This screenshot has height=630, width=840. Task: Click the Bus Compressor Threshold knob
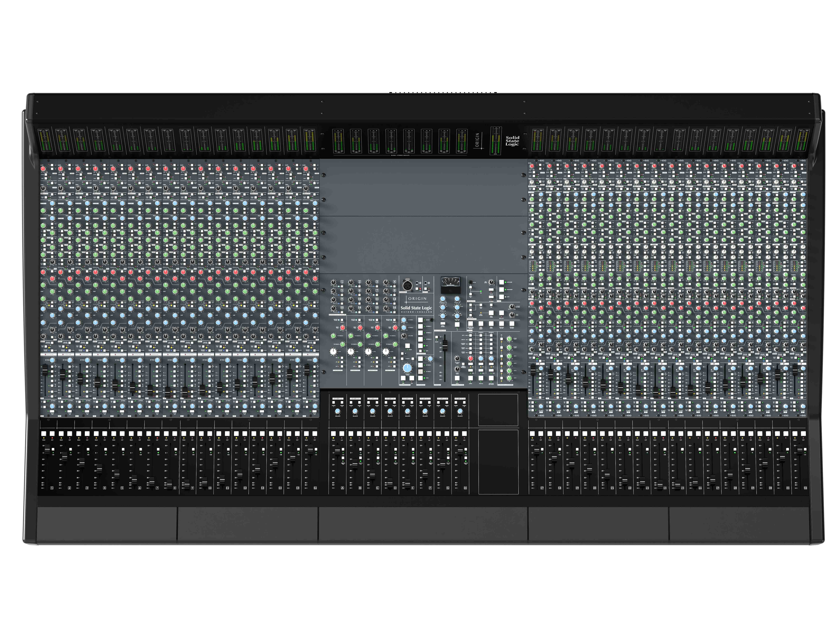[x=443, y=299]
